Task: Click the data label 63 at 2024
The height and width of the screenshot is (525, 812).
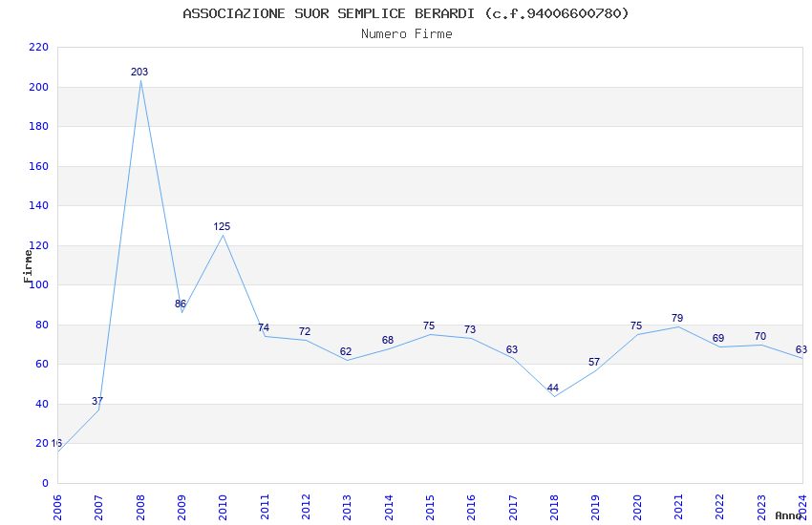Action: click(x=801, y=349)
